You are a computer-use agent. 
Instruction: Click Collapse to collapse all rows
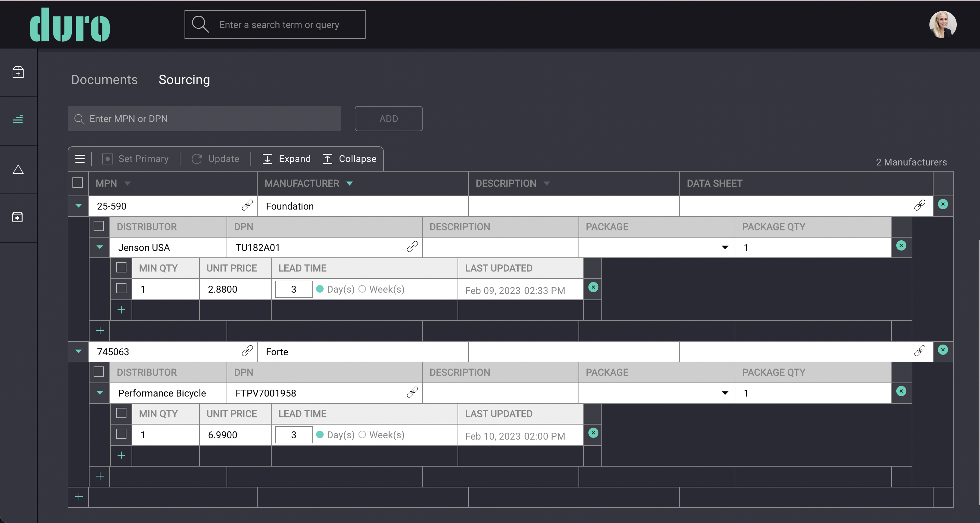pos(349,159)
